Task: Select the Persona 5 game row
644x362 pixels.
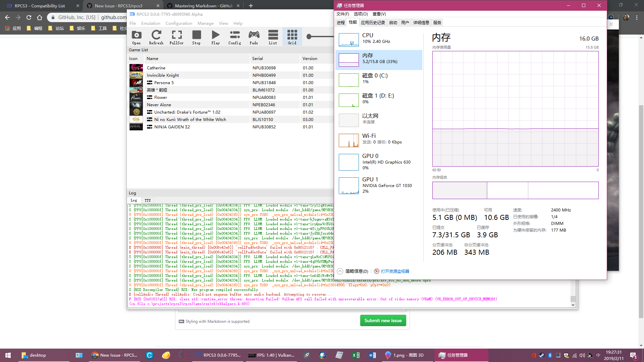Action: point(164,83)
